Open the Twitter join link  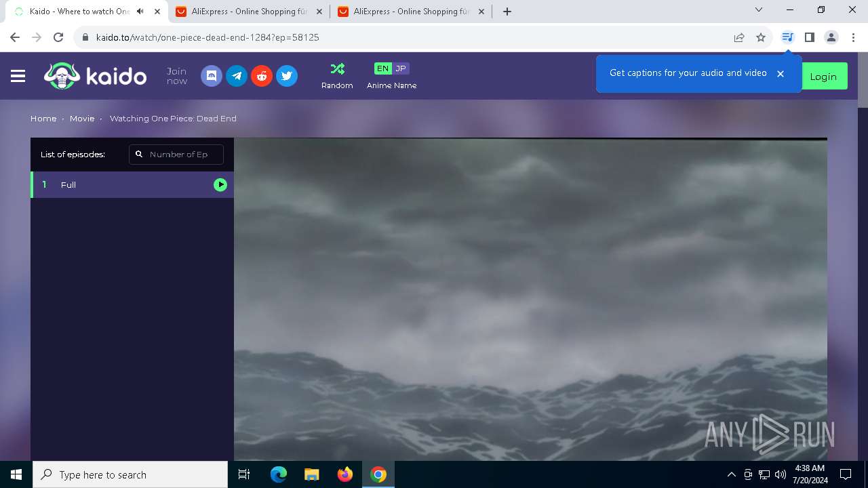[x=287, y=76]
